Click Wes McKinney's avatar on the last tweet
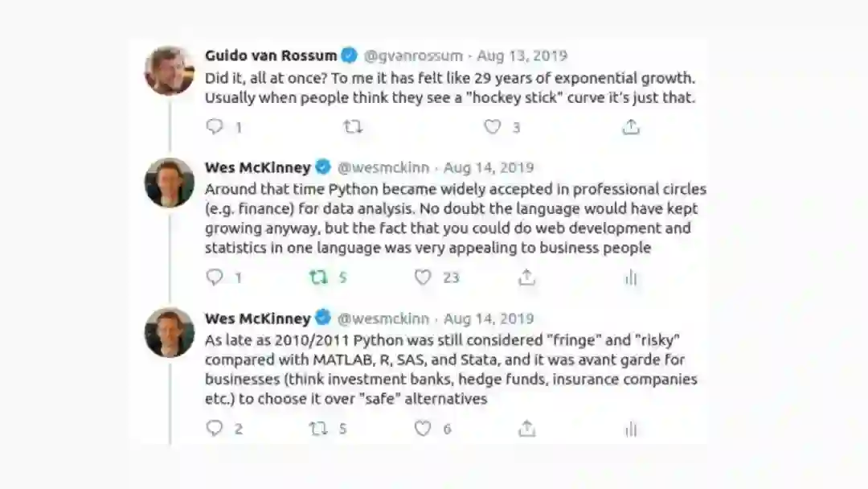This screenshot has height=489, width=868. point(170,333)
